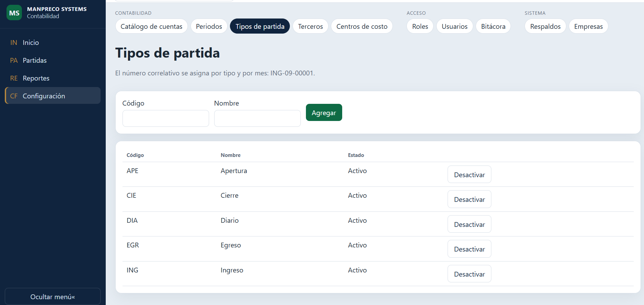Click the Estado column header
Viewport: 644px width, 305px height.
[356, 155]
